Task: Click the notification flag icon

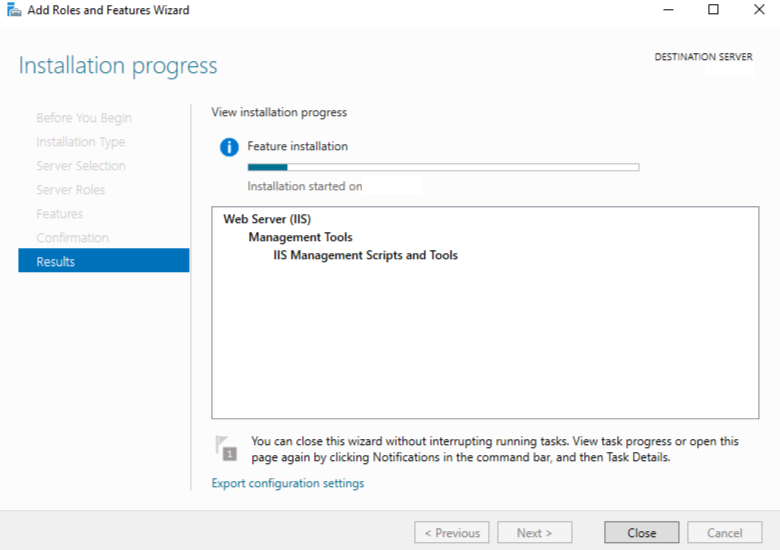Action: [226, 448]
